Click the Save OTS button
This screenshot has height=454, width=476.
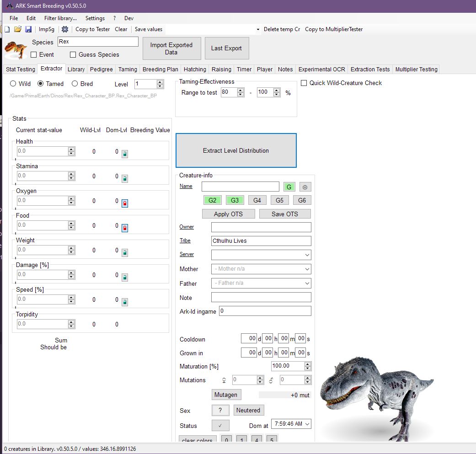tap(285, 214)
